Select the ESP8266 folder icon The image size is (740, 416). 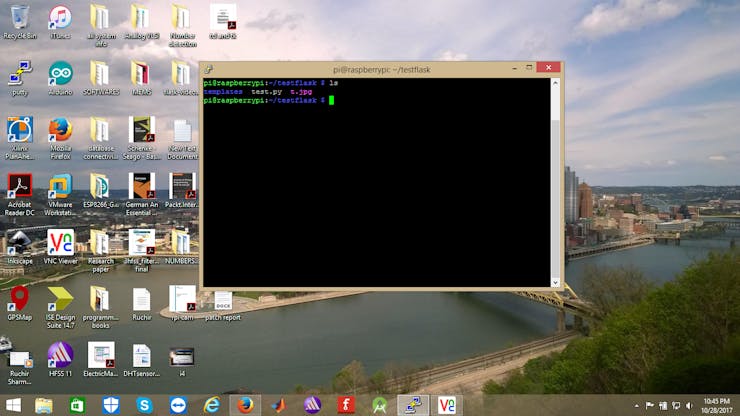(101, 190)
